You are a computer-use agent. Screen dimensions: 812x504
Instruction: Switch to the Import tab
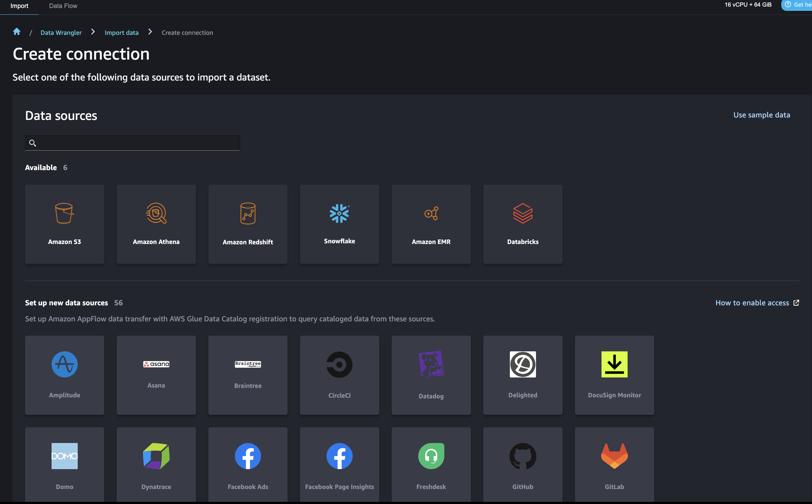click(x=19, y=6)
